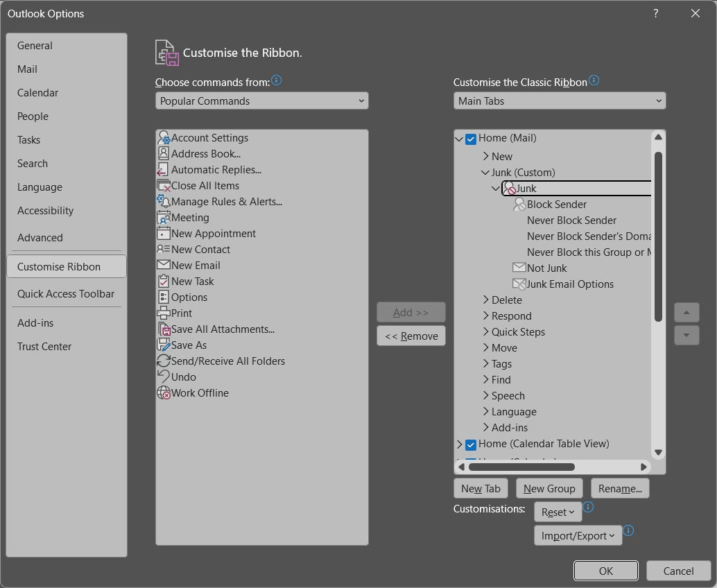Toggle the Home (Mail) tab checkbox
The image size is (717, 588).
(471, 139)
